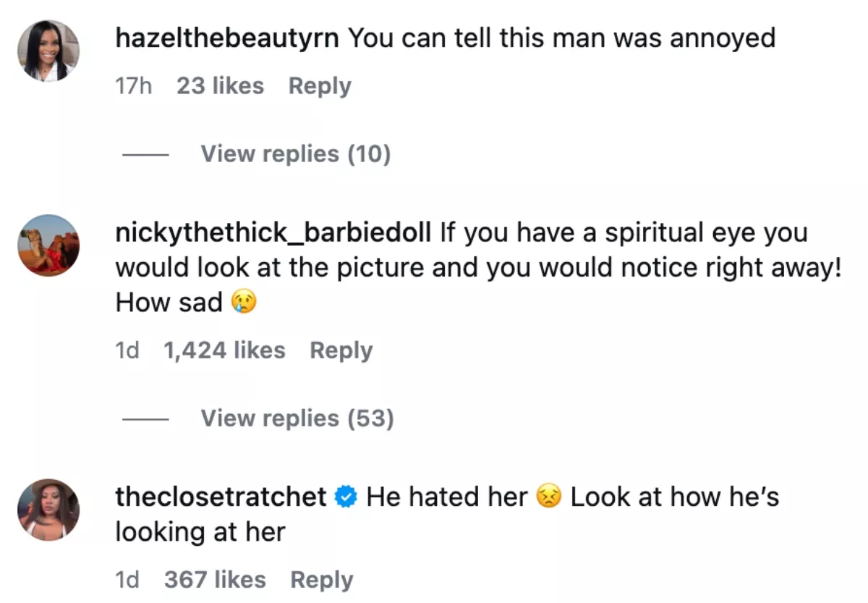Image resolution: width=868 pixels, height=603 pixels.
Task: Open the 367 likes list
Action: click(x=215, y=580)
